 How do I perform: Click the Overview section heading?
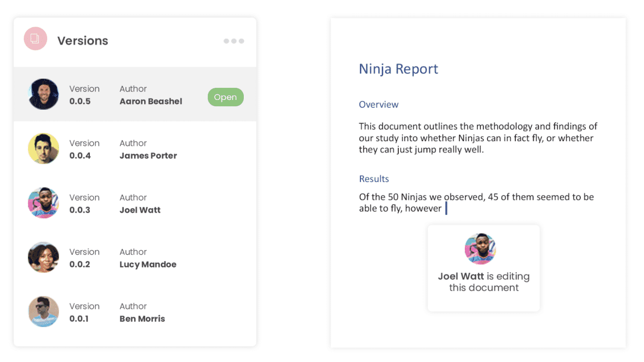(378, 104)
